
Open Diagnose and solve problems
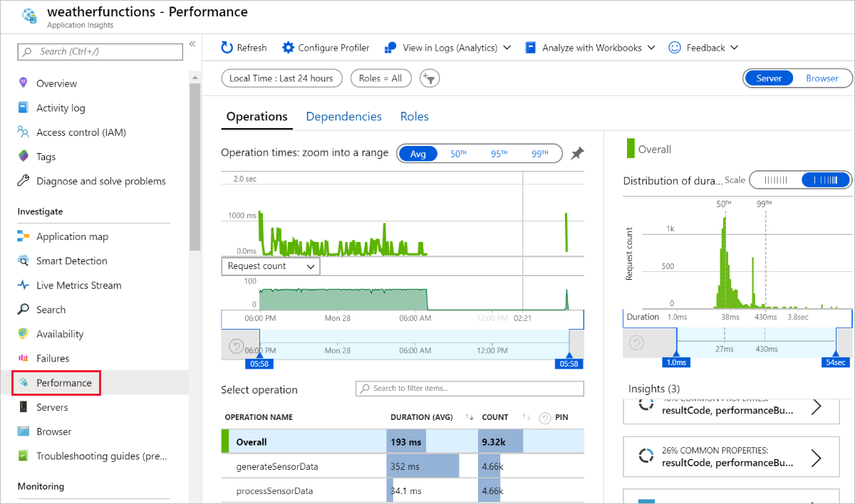coord(100,181)
